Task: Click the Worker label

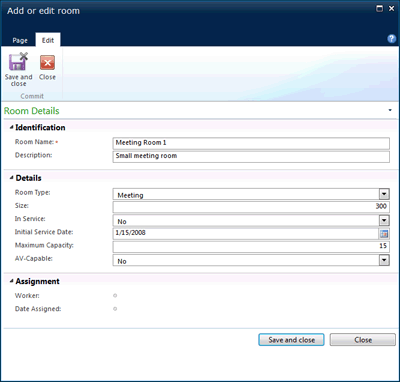Action: tap(27, 296)
